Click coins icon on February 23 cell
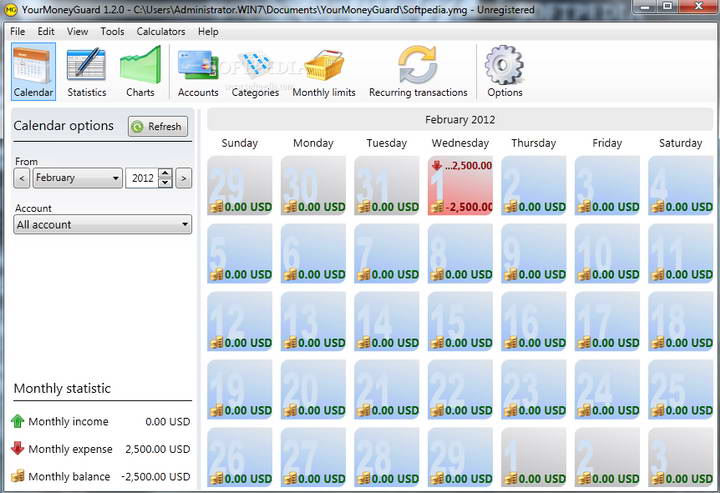 [x=510, y=410]
